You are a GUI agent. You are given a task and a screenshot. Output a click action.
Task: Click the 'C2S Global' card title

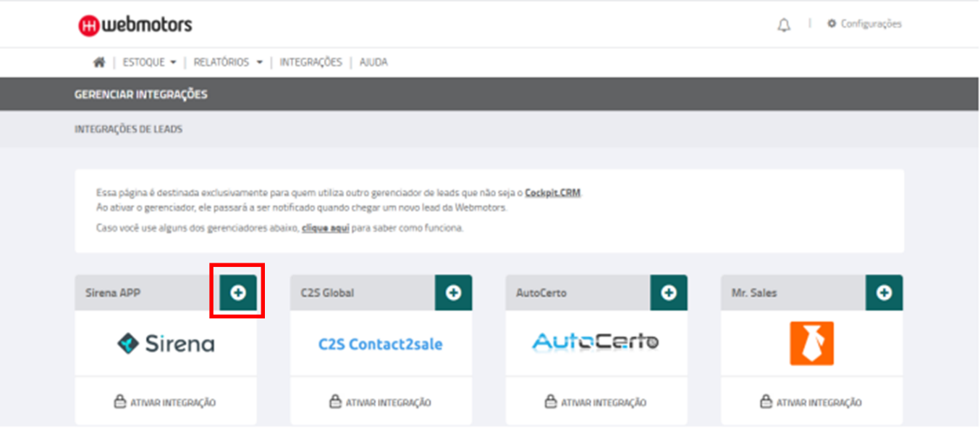[x=328, y=293]
